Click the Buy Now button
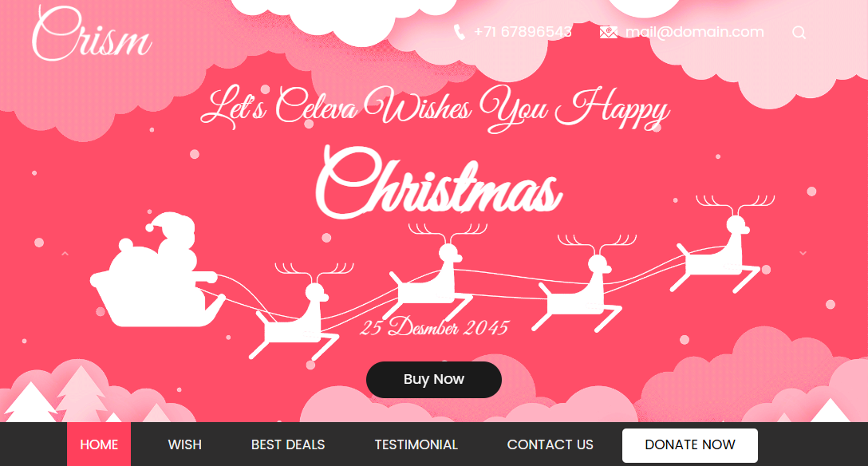The height and width of the screenshot is (466, 868). 434,380
